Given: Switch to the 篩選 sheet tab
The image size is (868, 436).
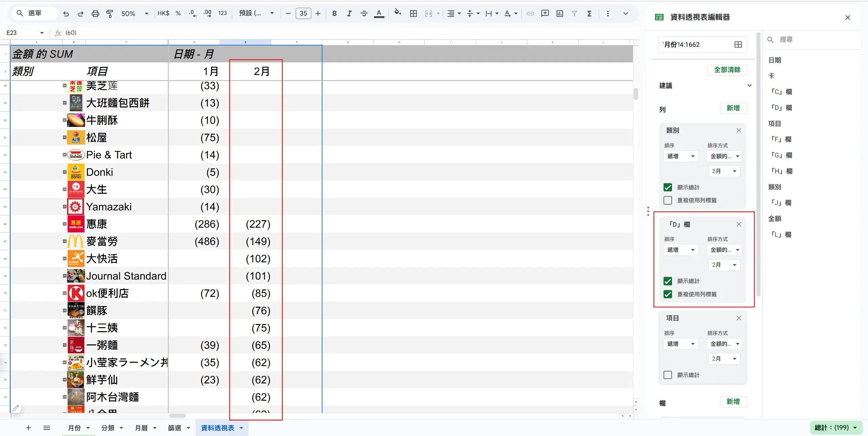Looking at the screenshot, I should point(175,428).
